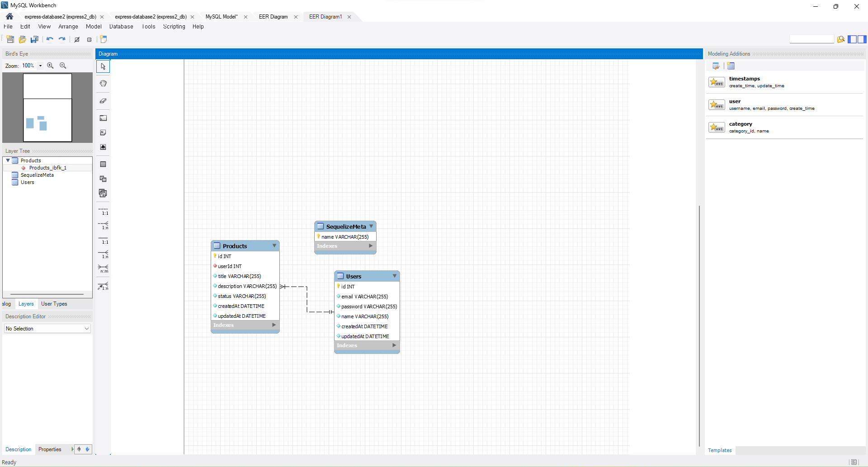Choose the non-identifying 1:1 relationship tool
The image size is (868, 467).
pos(103,211)
